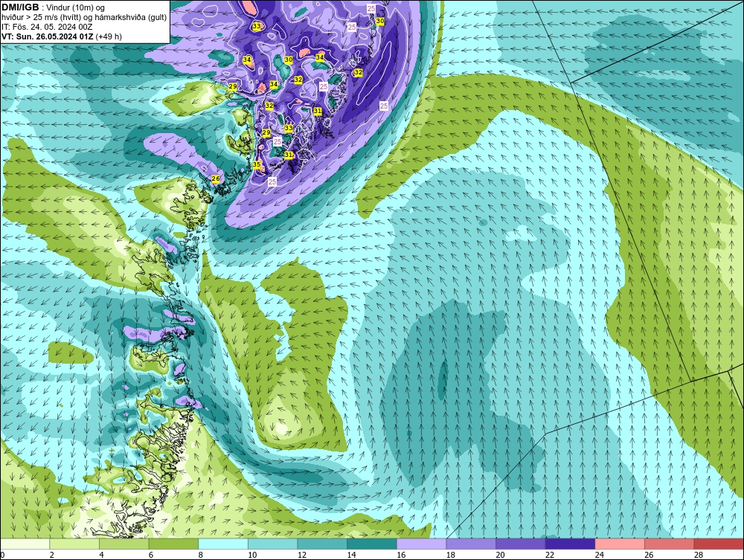Pick the red legend swatch above 28 m/s

[719, 544]
